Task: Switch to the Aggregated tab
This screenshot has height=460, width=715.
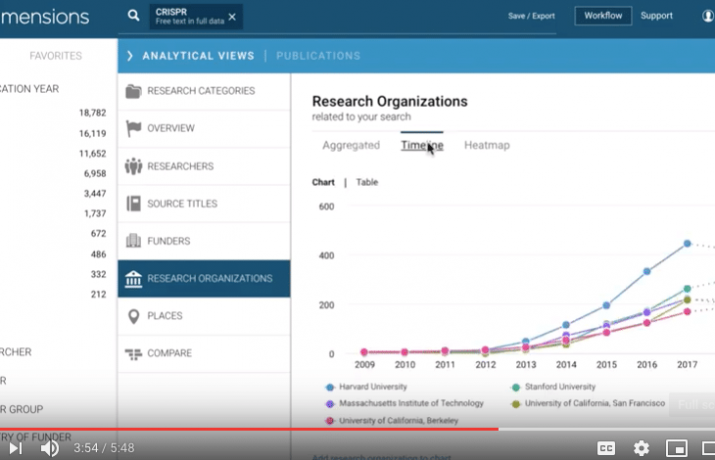Action: pyautogui.click(x=351, y=145)
